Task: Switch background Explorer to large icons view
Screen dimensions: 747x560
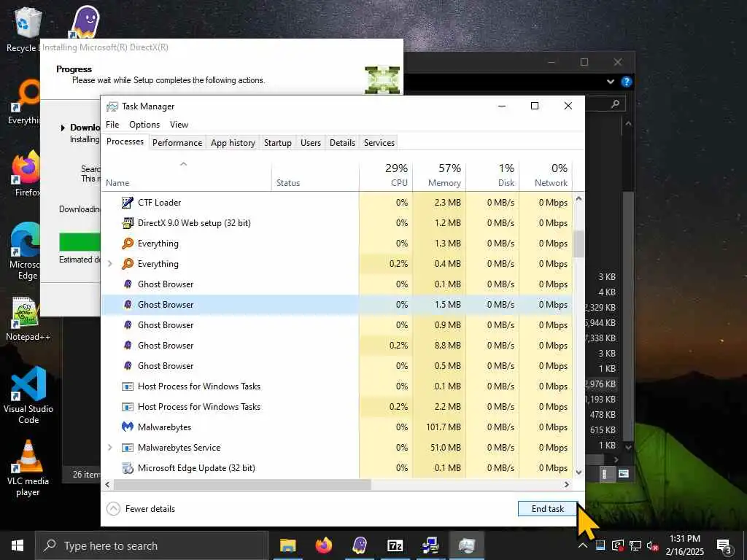Action: 624,474
